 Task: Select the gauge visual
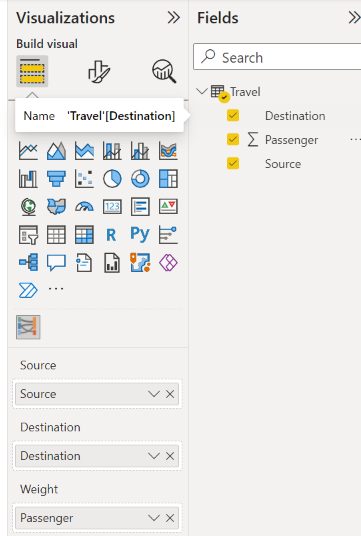84,207
